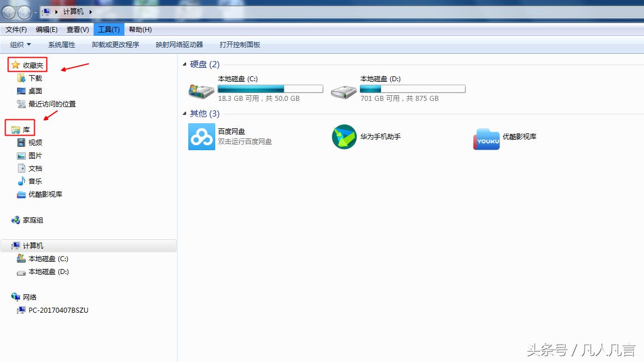This screenshot has width=644, height=362.
Task: Click the 视频 library film icon
Action: [21, 142]
